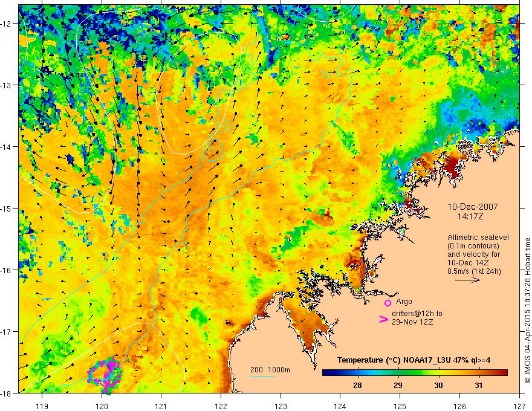Click the 0.5m/s velocity scale arrow
Image resolution: width=532 pixels, height=411 pixels.
(x=467, y=280)
